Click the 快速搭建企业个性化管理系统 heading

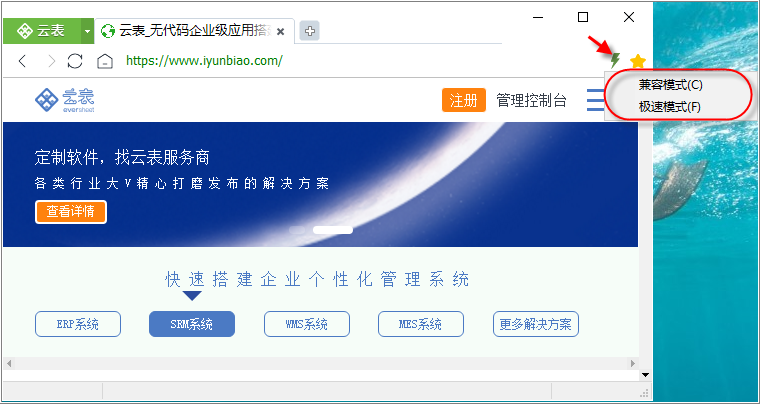(317, 280)
